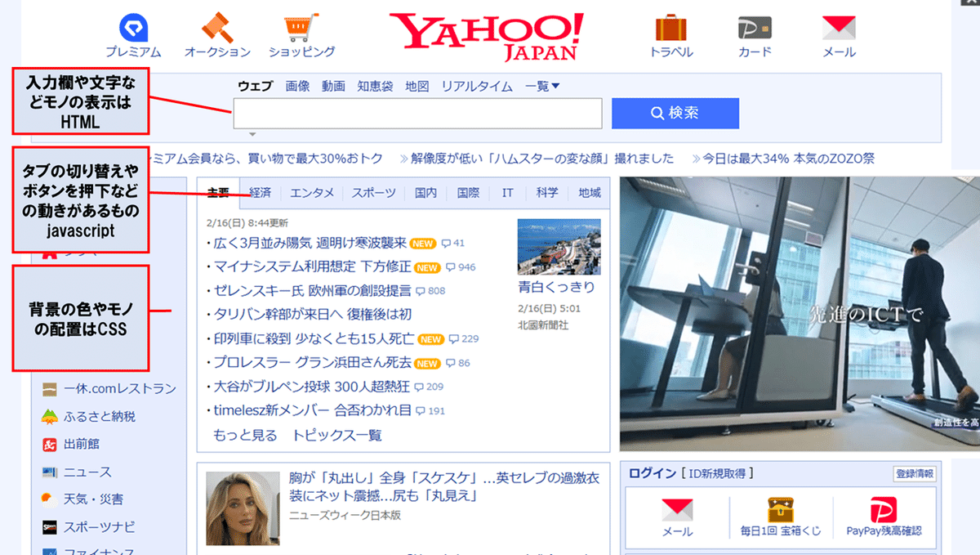Open headline 印列車に殺到 少なくとも15人死亡
Viewport: 980px width, 555px height.
[x=314, y=338]
